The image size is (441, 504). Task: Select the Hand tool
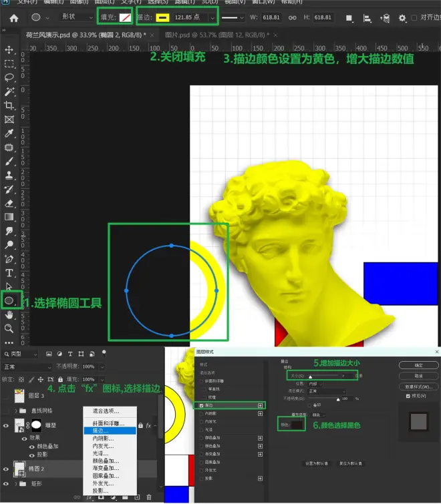coord(9,314)
